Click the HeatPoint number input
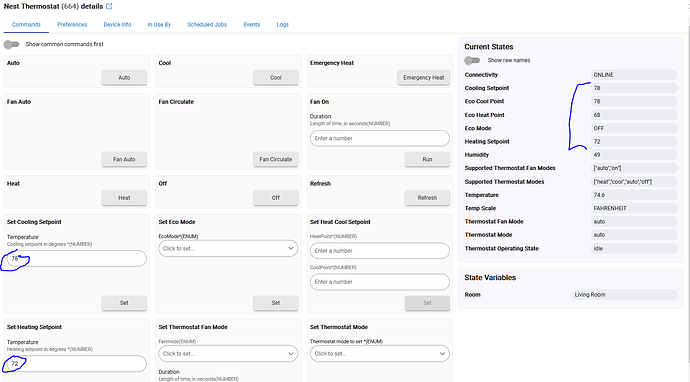690x382 pixels. 380,251
